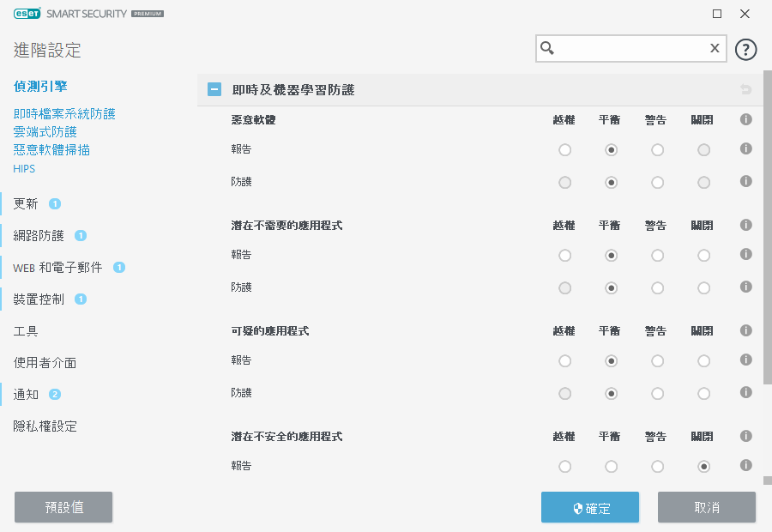This screenshot has height=532, width=772.
Task: Set 可疑的應用程式 防護 to 警告
Action: click(x=657, y=394)
